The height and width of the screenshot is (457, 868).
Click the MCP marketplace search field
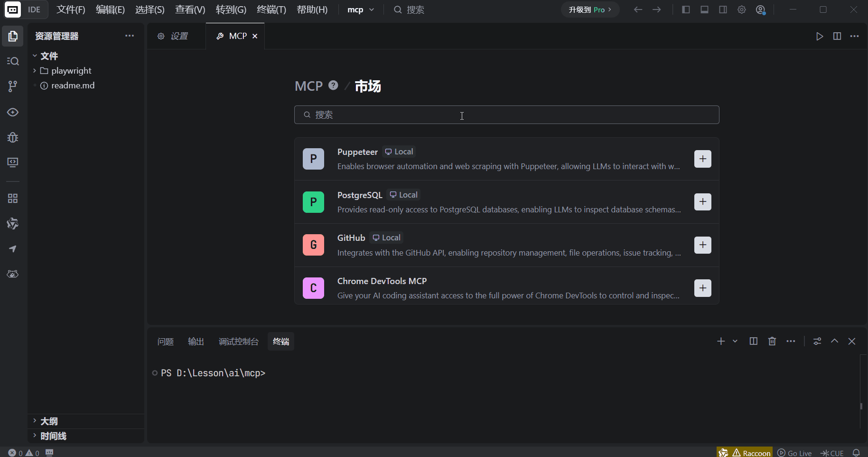click(507, 115)
